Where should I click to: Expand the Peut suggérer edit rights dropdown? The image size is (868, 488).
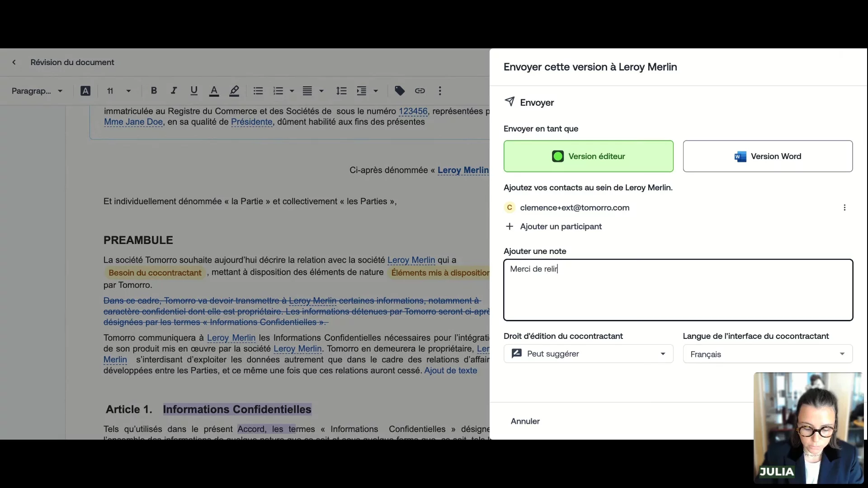[588, 354]
